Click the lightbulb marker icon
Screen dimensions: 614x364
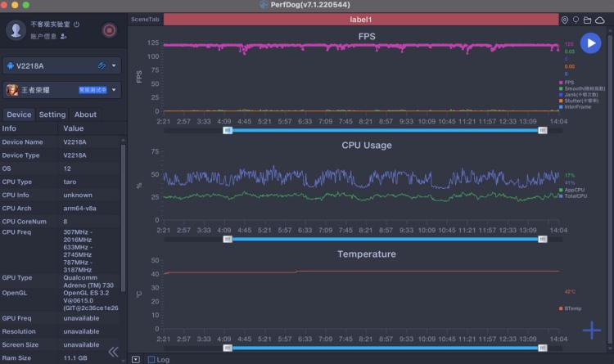tap(576, 20)
